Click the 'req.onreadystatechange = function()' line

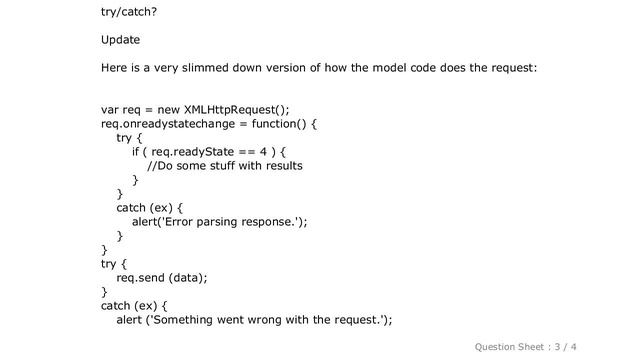209,124
